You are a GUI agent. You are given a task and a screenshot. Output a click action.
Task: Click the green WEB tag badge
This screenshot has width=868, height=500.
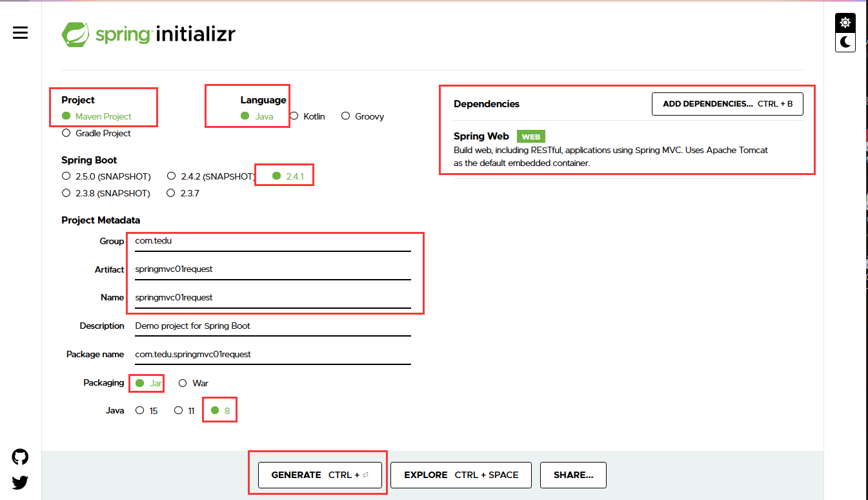click(x=531, y=136)
